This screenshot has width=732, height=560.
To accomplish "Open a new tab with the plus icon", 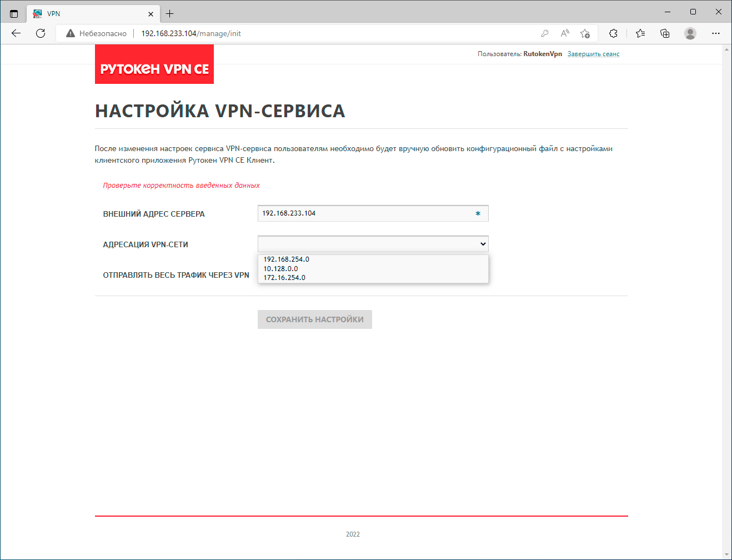I will (170, 13).
